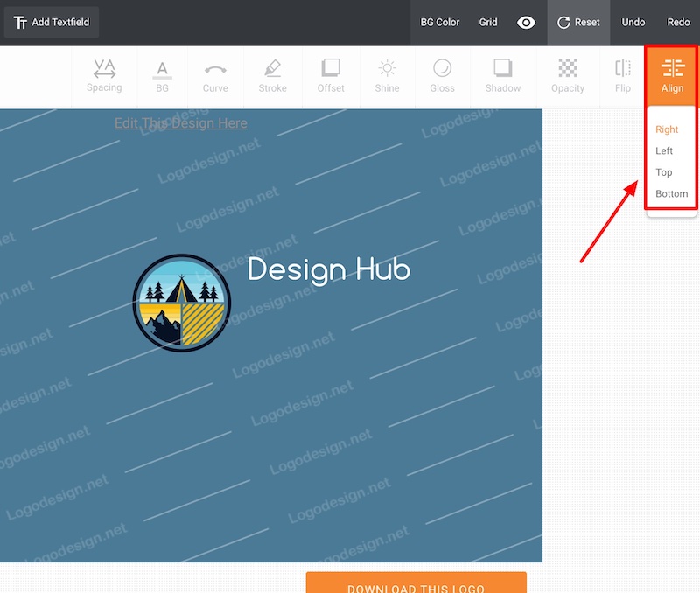The width and height of the screenshot is (700, 593).
Task: Apply the Shine effect tool
Action: [387, 76]
